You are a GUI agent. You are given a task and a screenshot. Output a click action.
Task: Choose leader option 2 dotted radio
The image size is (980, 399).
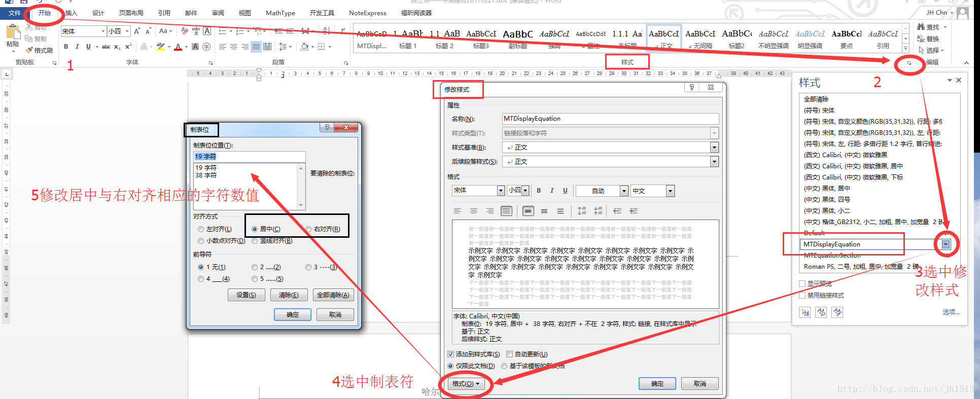click(255, 267)
